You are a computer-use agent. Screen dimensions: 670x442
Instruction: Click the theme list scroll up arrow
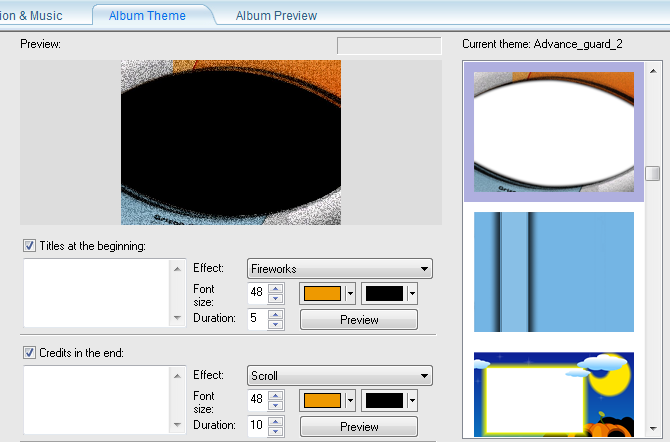(653, 71)
